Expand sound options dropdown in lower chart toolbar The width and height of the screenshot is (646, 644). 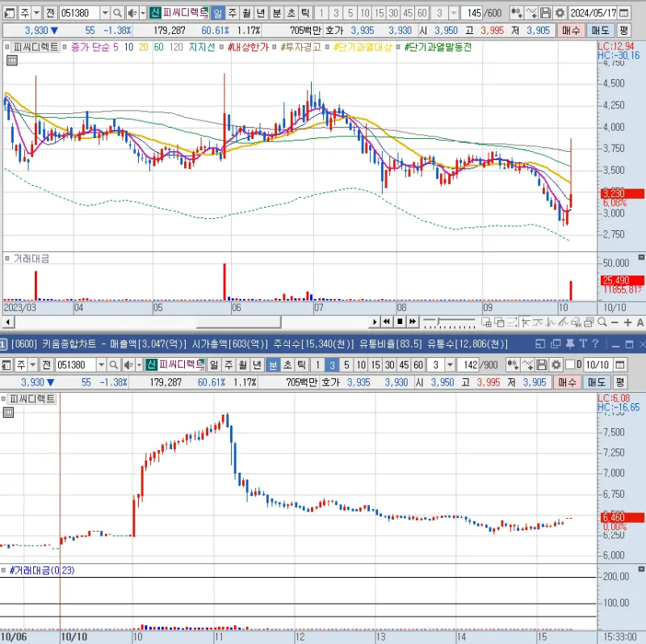[x=139, y=365]
